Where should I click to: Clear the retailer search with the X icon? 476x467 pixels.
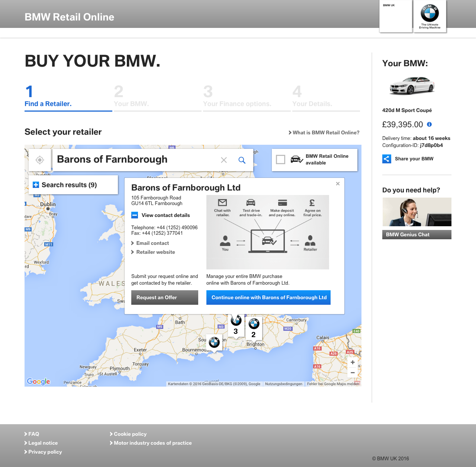224,160
